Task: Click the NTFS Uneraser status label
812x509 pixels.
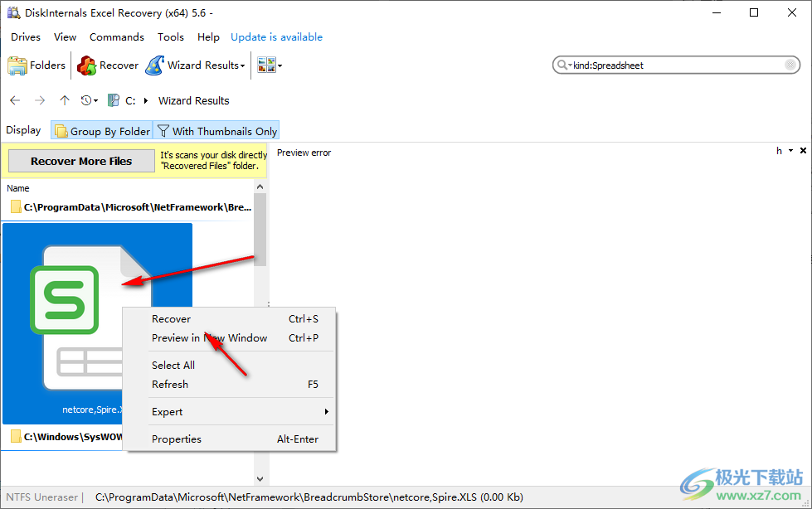Action: click(42, 497)
